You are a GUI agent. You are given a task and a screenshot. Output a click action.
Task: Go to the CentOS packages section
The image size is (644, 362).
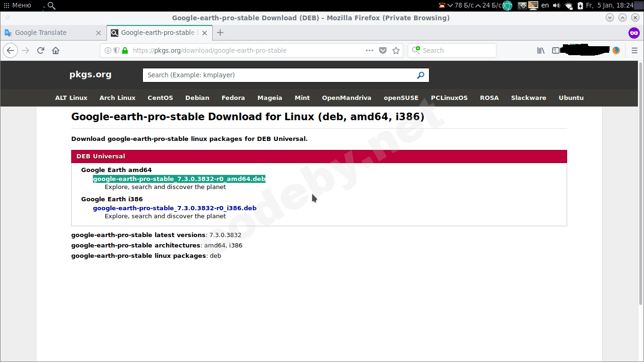click(x=160, y=98)
